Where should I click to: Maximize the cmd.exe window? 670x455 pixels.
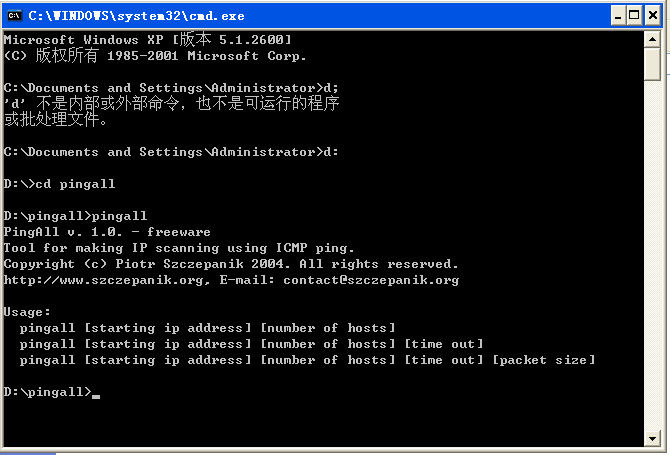tap(633, 15)
